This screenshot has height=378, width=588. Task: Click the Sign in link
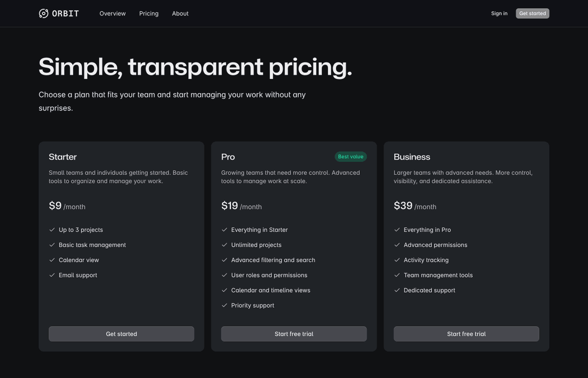[499, 14]
